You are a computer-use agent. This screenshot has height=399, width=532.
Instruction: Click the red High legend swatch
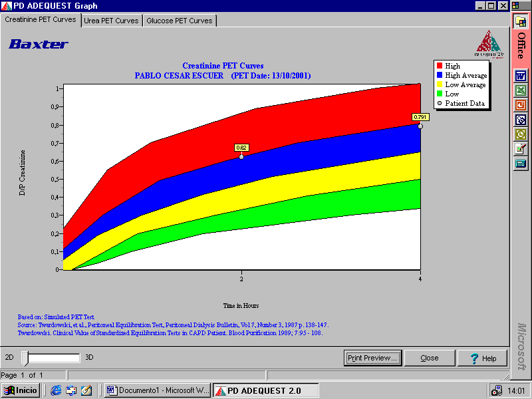pos(440,66)
